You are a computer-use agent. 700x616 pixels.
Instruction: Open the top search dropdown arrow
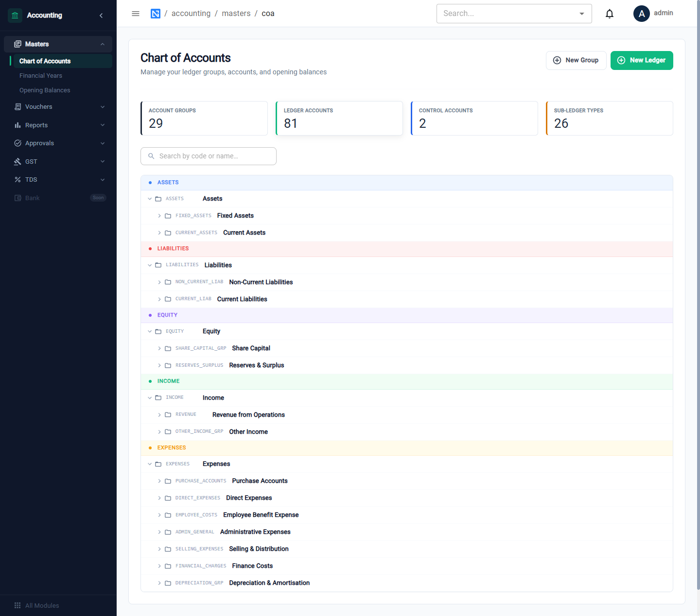coord(582,14)
